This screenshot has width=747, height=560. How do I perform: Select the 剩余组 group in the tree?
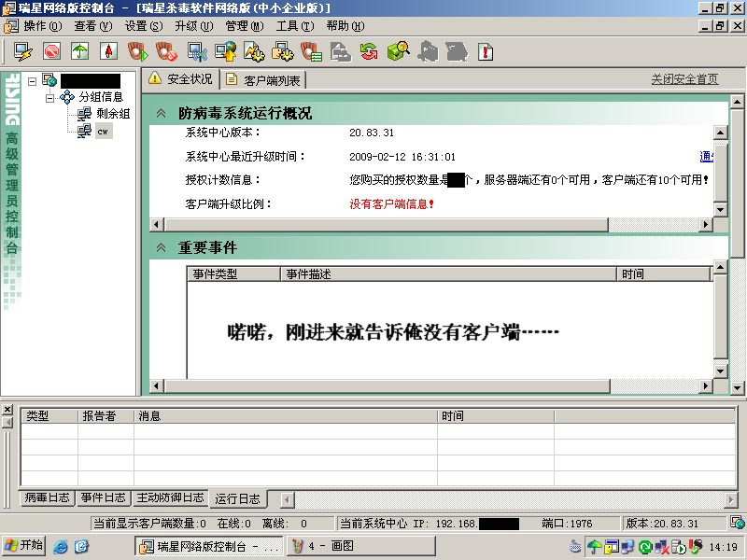113,114
